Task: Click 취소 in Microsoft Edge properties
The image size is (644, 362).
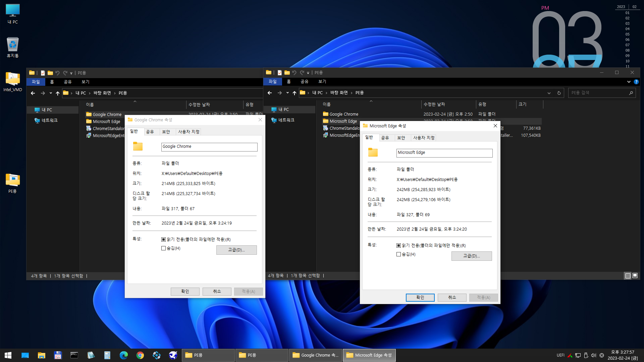Action: click(x=452, y=297)
